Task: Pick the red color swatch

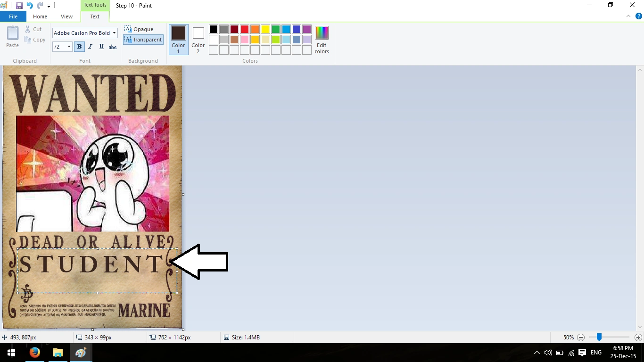Action: (x=245, y=29)
